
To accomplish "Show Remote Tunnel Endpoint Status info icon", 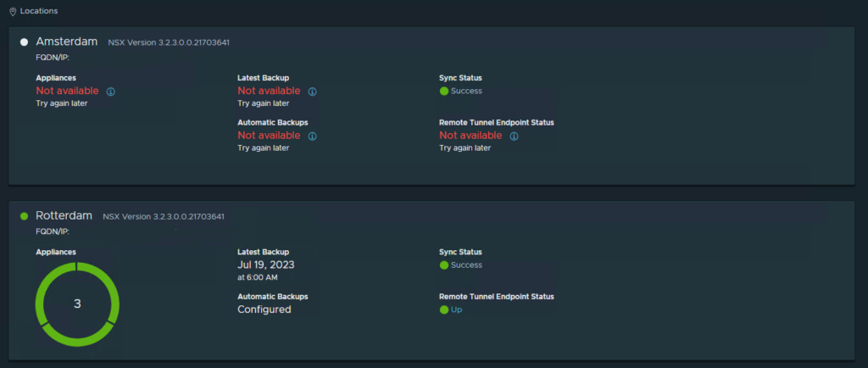I will coord(514,137).
